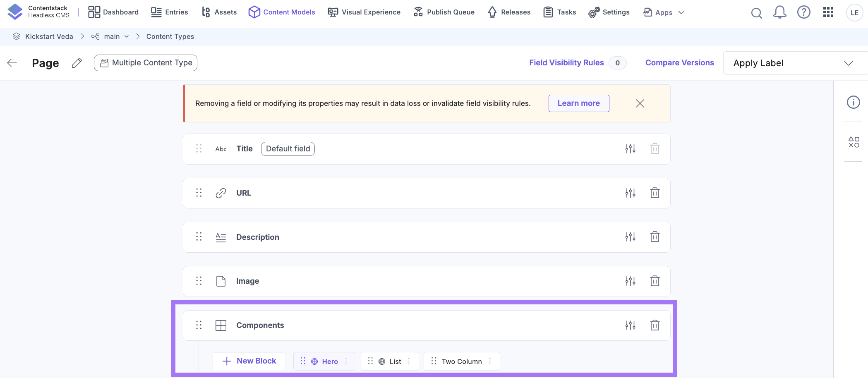Click the Title field delete trash icon

(655, 148)
